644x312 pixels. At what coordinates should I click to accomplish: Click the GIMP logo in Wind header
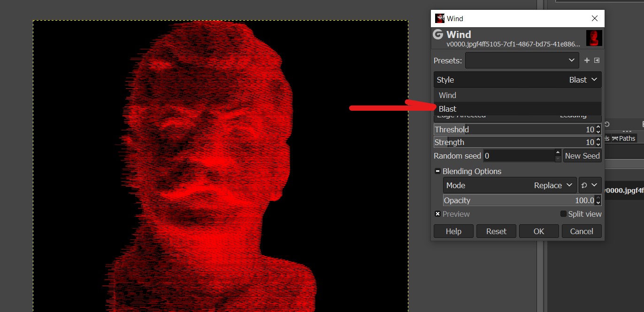(x=438, y=35)
